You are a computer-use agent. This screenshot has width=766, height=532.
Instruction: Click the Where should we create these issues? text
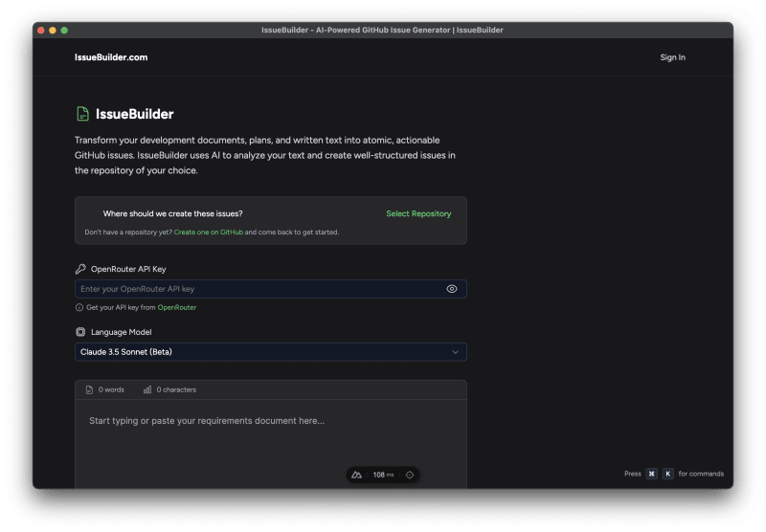tap(172, 213)
